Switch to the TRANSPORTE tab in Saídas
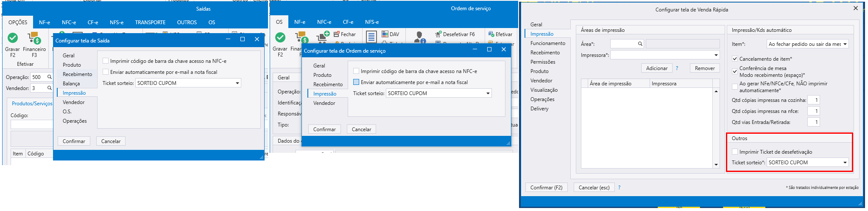868x211 pixels. click(x=150, y=22)
